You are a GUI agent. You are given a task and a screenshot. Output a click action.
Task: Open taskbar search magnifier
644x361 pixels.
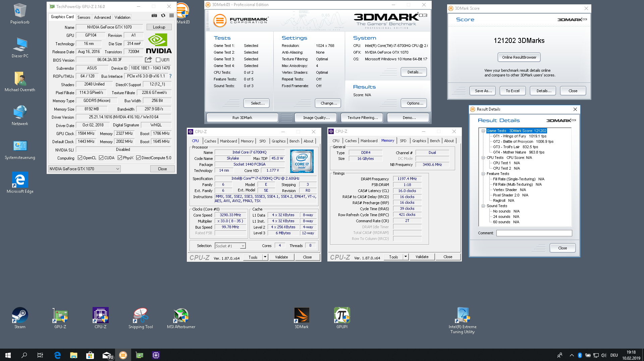point(24,355)
